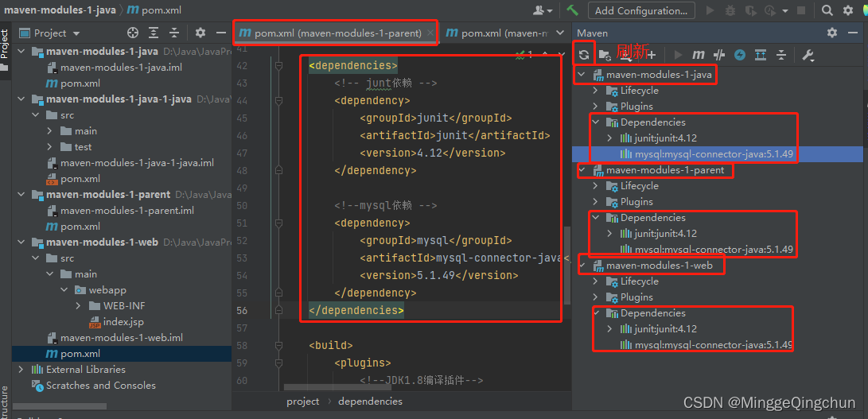Toggle code fold at line 51 dependency tag
Screen dimensions: 868x419
point(278,223)
